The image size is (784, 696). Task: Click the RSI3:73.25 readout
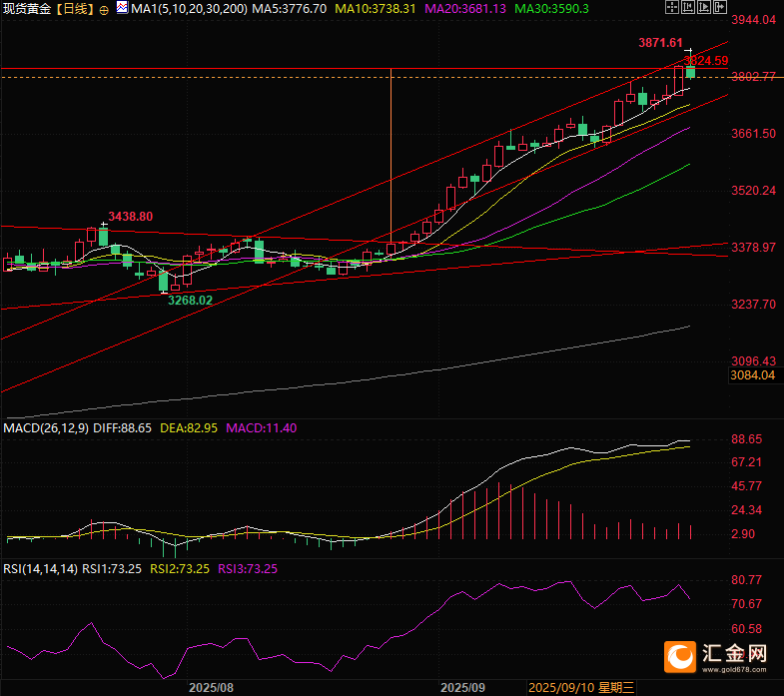tap(248, 569)
